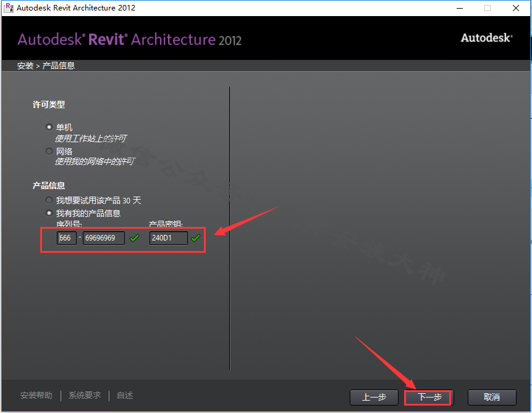Click the 产品信息 section heading
The width and height of the screenshot is (532, 413).
pyautogui.click(x=49, y=185)
